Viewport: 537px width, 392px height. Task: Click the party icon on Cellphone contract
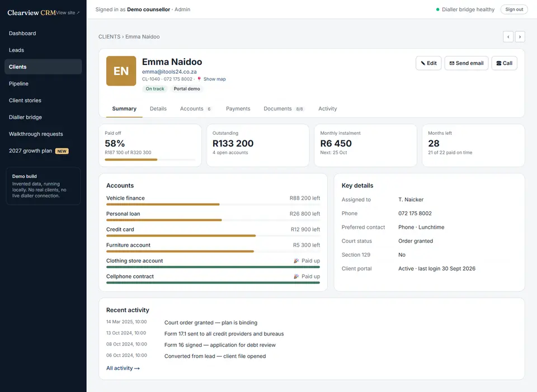pos(296,277)
